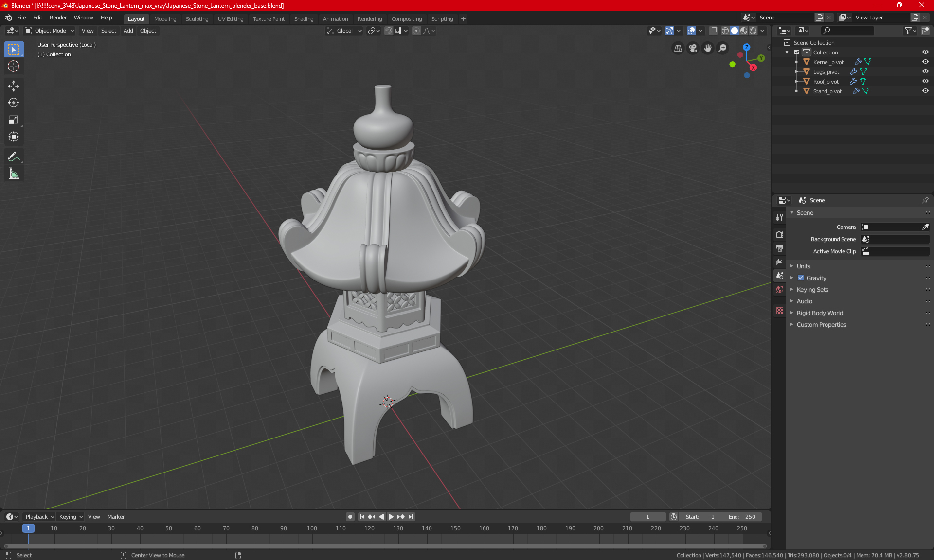Expand the Rigid Body World panel
The image size is (934, 560).
pyautogui.click(x=820, y=313)
